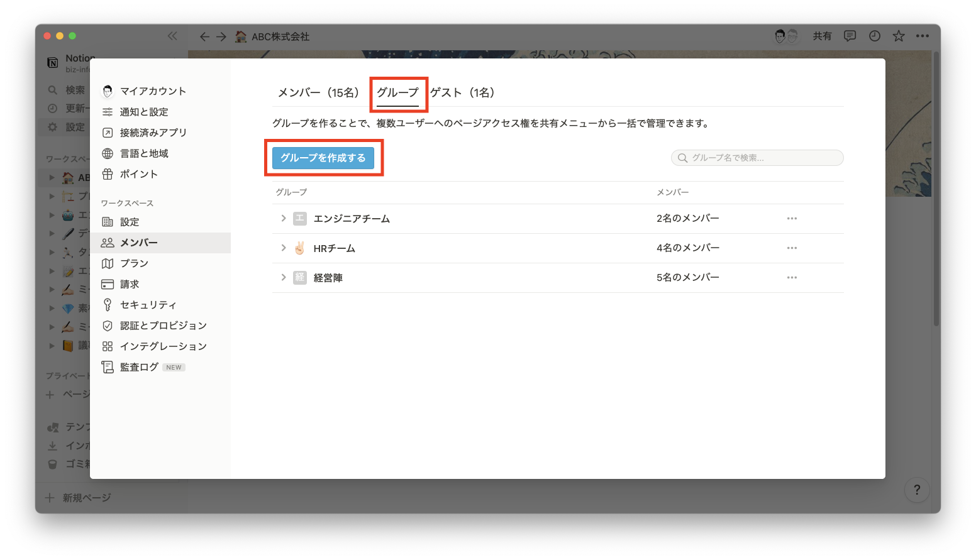Click the 通知と設定 sliders icon
The width and height of the screenshot is (976, 560).
coord(108,112)
